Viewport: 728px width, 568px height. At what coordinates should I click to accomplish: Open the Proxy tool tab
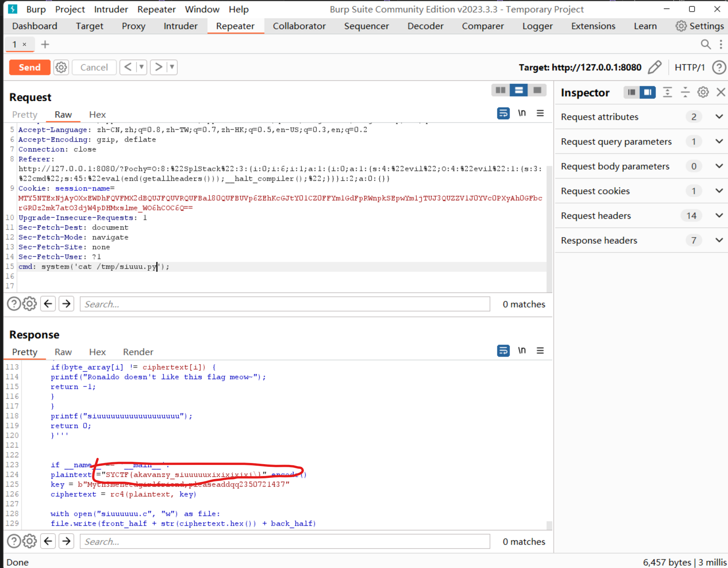[x=133, y=26]
